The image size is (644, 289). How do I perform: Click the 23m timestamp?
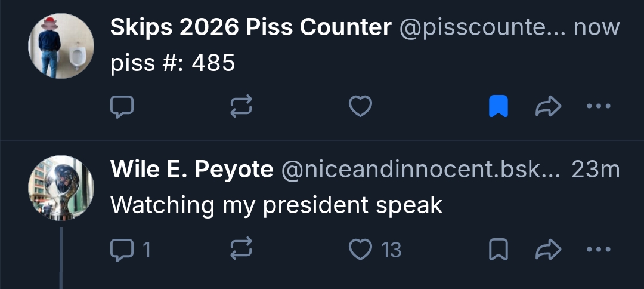click(x=596, y=170)
